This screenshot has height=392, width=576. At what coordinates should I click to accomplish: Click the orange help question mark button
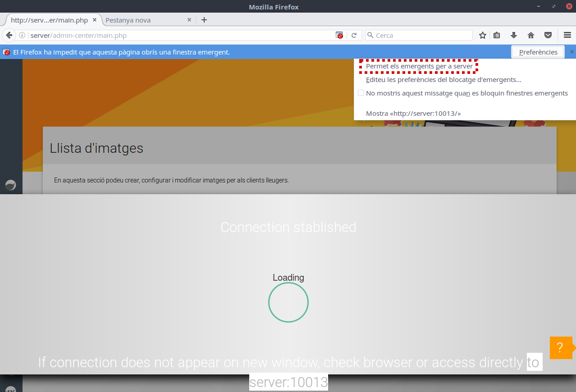560,348
